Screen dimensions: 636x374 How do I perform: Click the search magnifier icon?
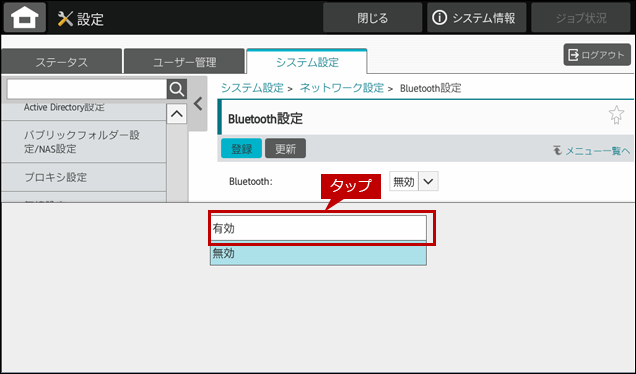coord(177,89)
